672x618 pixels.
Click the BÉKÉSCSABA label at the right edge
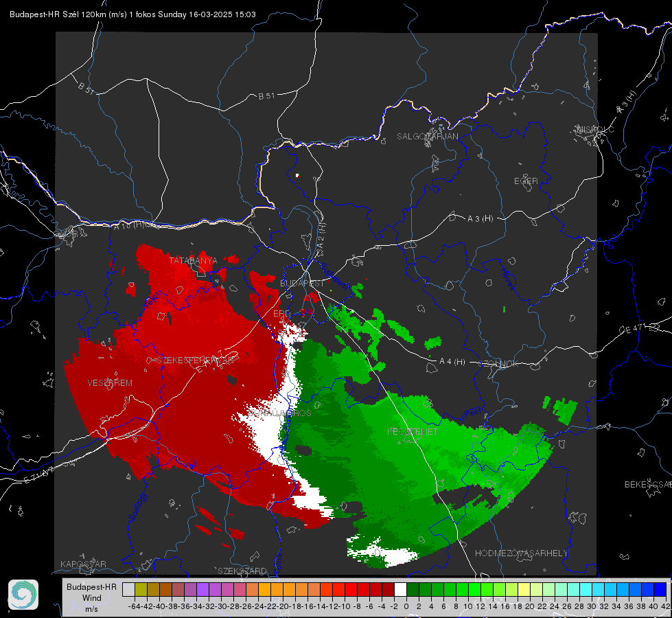coord(647,485)
